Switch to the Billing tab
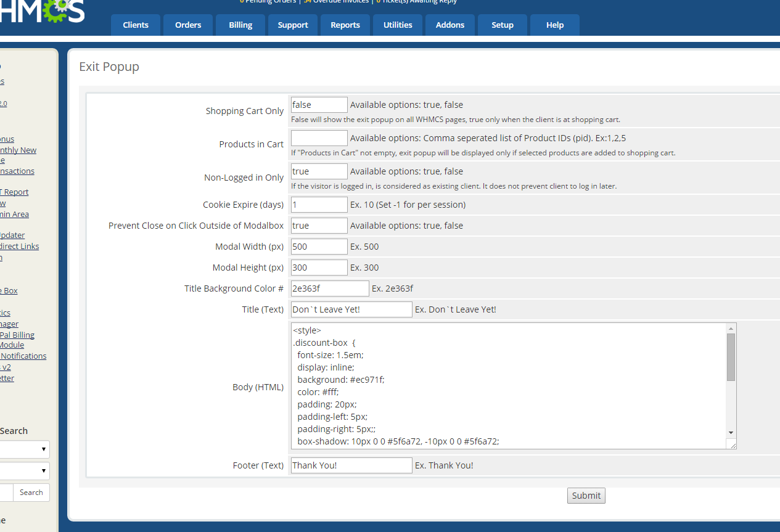Screen dimensions: 780x532 240,25
